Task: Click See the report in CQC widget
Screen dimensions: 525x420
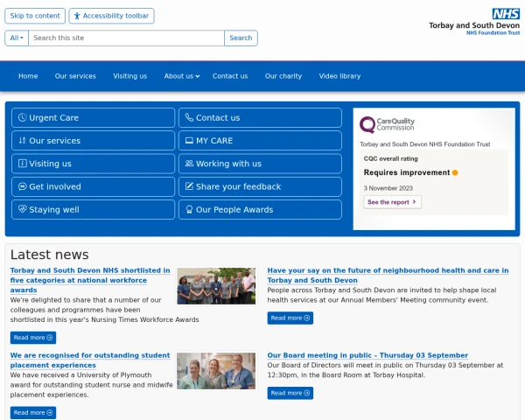Action: tap(392, 202)
